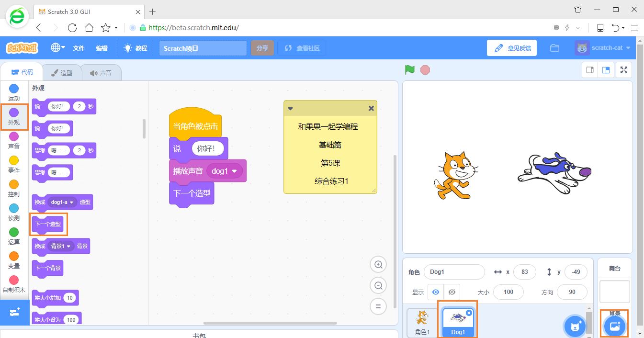Open the language globe menu
This screenshot has height=338, width=644.
coord(58,47)
